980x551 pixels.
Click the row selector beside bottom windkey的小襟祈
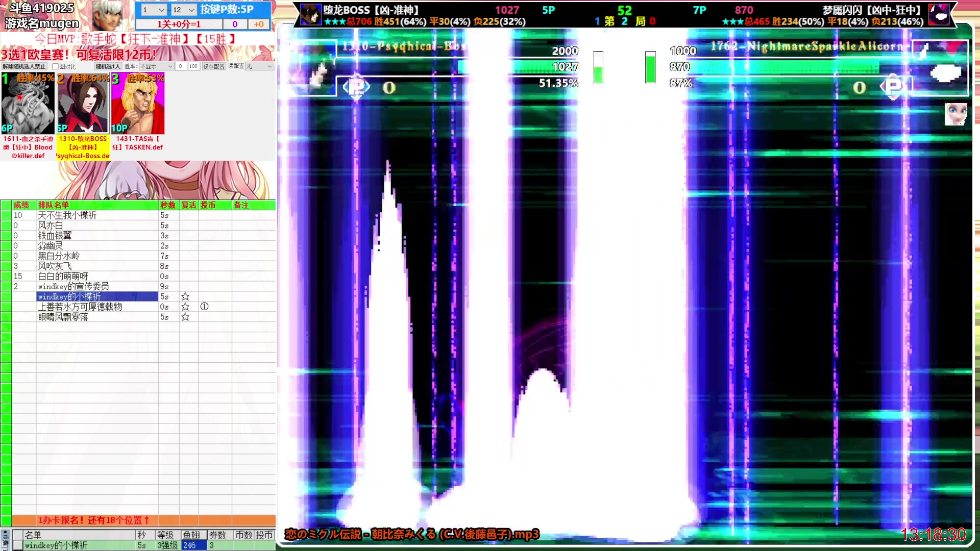pos(18,545)
